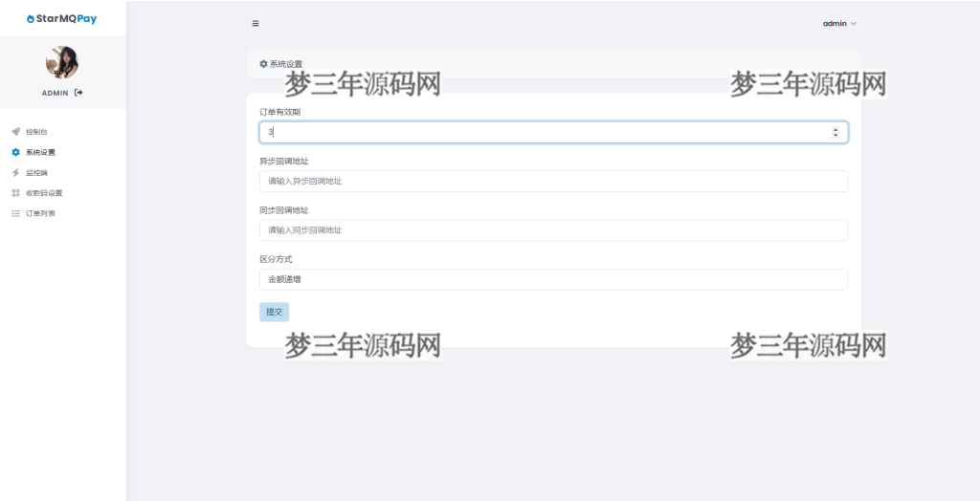
Task: Click the 区分方式 label
Action: click(276, 258)
